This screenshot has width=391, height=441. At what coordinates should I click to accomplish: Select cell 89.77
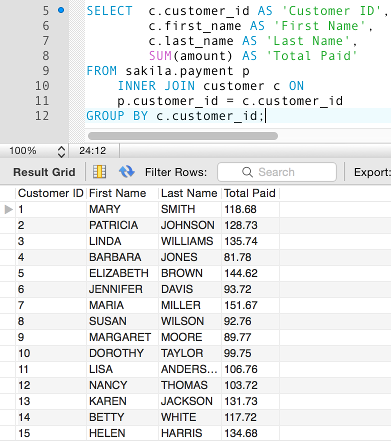[x=250, y=337]
